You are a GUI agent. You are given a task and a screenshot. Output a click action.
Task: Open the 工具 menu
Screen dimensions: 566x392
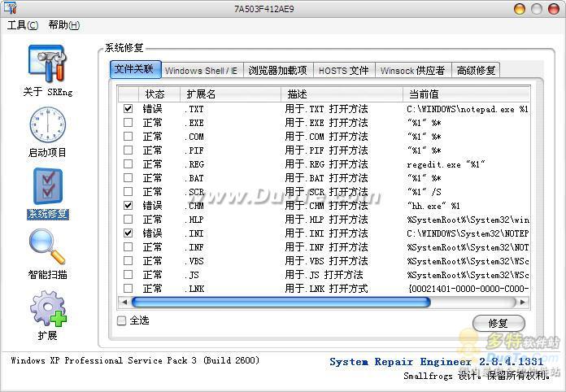pyautogui.click(x=22, y=25)
